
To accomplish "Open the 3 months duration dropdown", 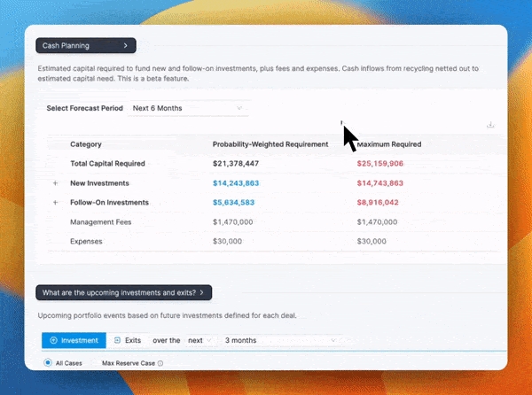I will [281, 340].
